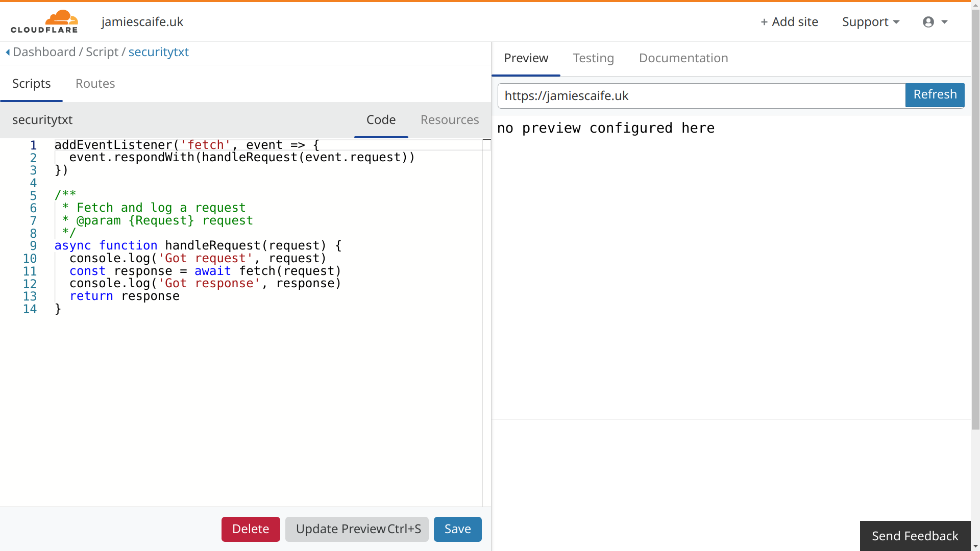Click line 12 console.log 'Got response'

pyautogui.click(x=205, y=283)
